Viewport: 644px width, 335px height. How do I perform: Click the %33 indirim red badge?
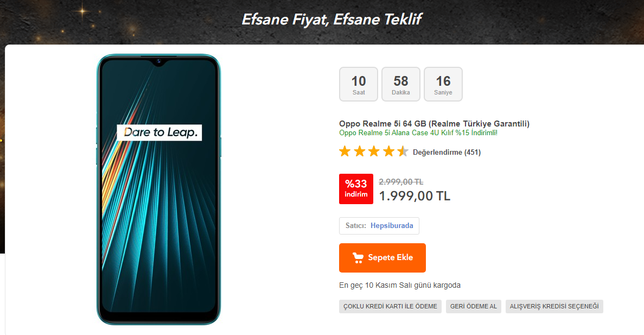point(356,189)
